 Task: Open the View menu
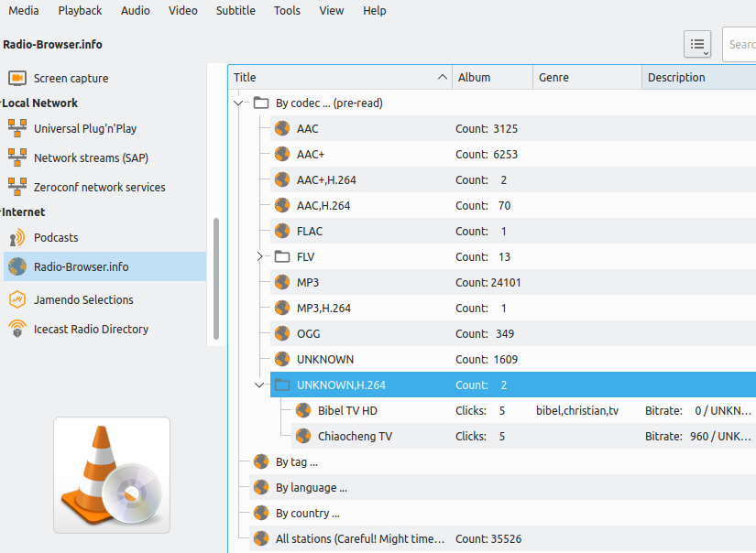331,11
